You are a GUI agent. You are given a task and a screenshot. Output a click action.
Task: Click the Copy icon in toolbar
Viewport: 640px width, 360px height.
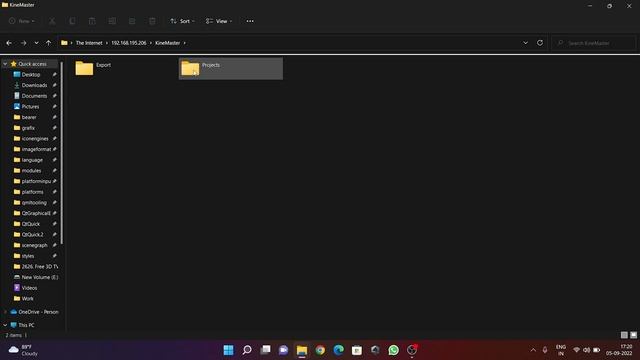tap(72, 21)
